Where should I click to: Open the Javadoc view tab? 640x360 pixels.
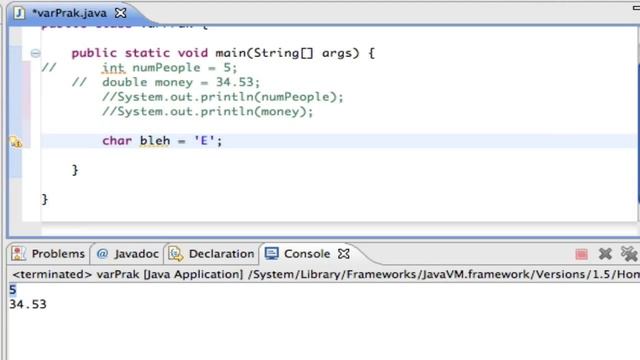127,254
